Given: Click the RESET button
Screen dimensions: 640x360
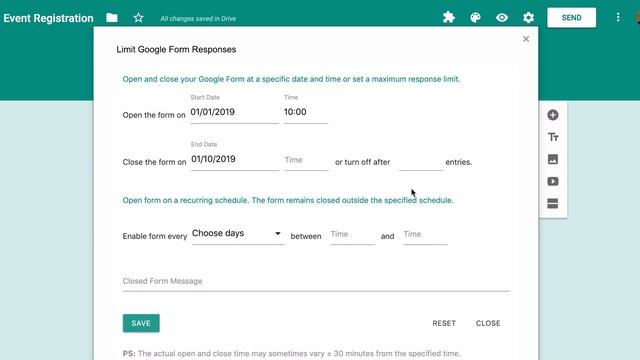Looking at the screenshot, I should pyautogui.click(x=444, y=323).
